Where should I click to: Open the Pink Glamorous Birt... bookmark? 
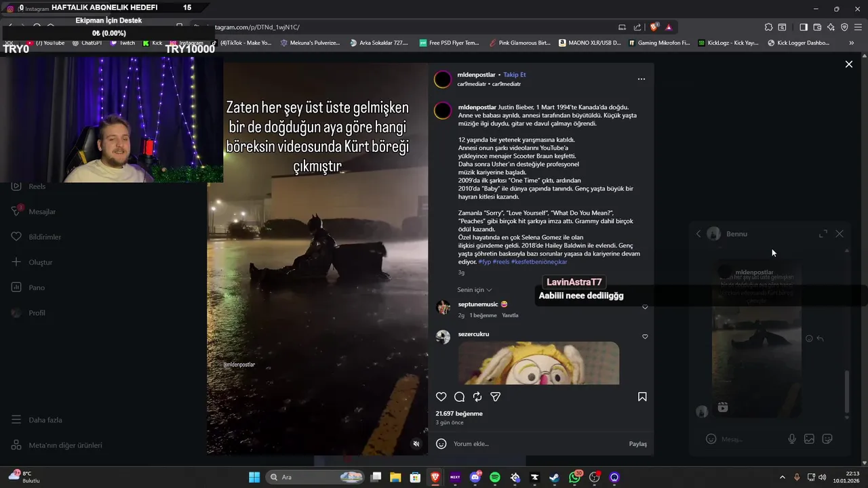(x=520, y=43)
